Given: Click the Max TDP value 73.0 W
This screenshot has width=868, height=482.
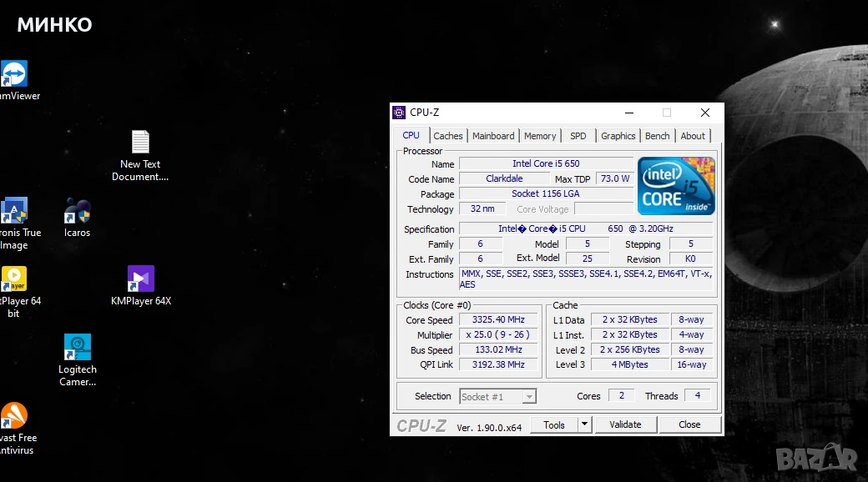Looking at the screenshot, I should coord(615,178).
